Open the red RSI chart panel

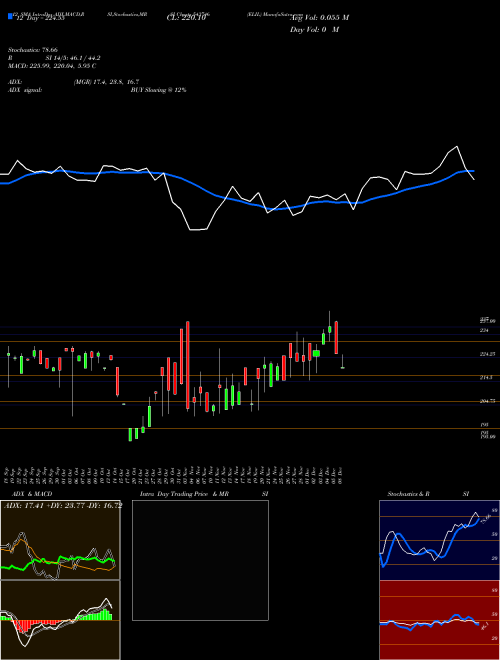point(439,620)
